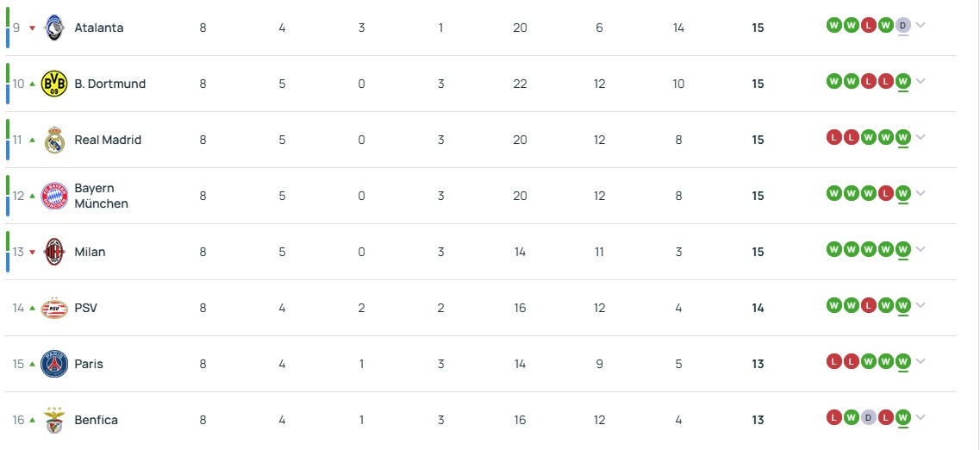The image size is (980, 450).
Task: Click the Real Madrid crest
Action: [54, 140]
